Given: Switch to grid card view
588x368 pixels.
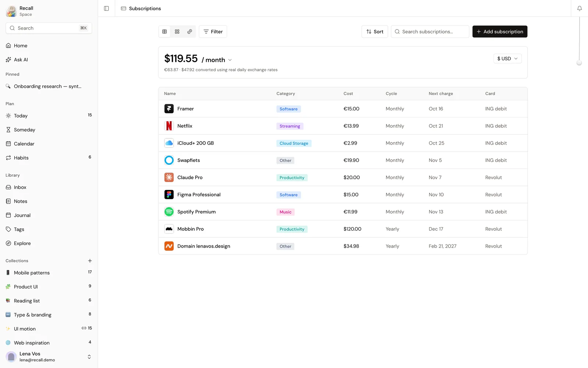Looking at the screenshot, I should point(177,32).
